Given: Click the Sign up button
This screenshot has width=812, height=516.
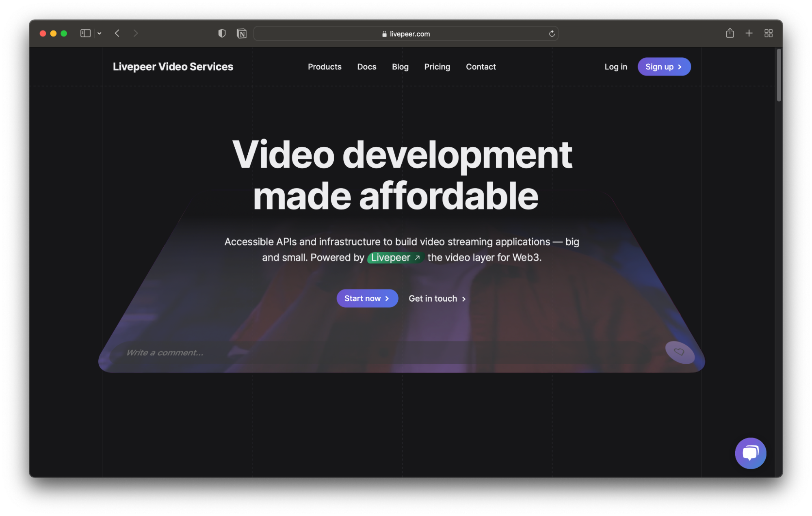Looking at the screenshot, I should click(x=664, y=67).
